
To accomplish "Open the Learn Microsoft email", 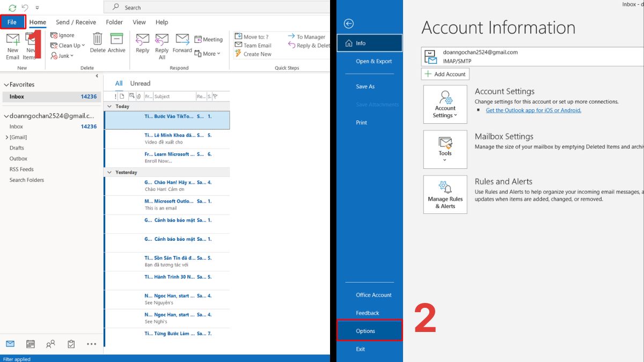I will (x=167, y=158).
